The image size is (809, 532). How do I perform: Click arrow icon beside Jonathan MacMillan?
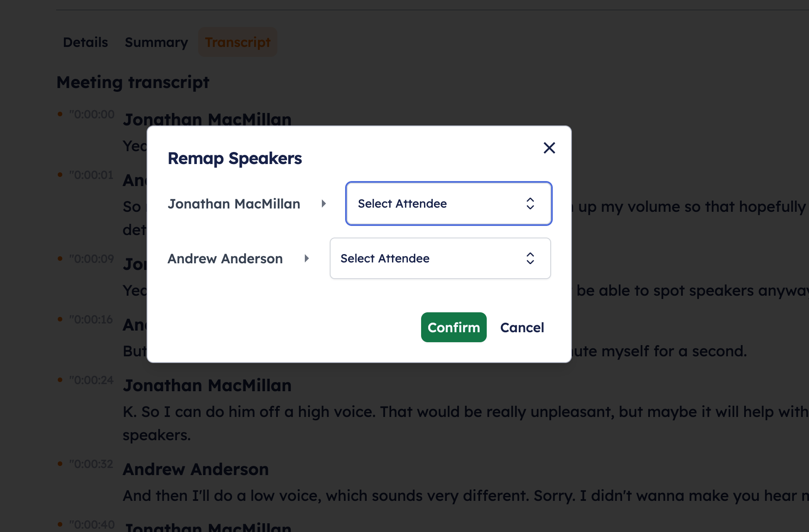point(324,203)
